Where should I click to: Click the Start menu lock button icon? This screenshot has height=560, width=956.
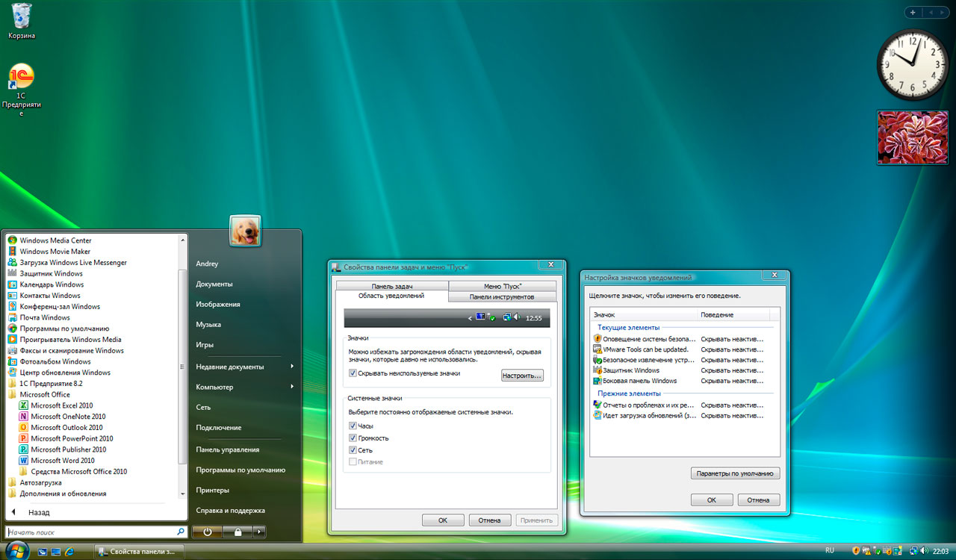237,532
